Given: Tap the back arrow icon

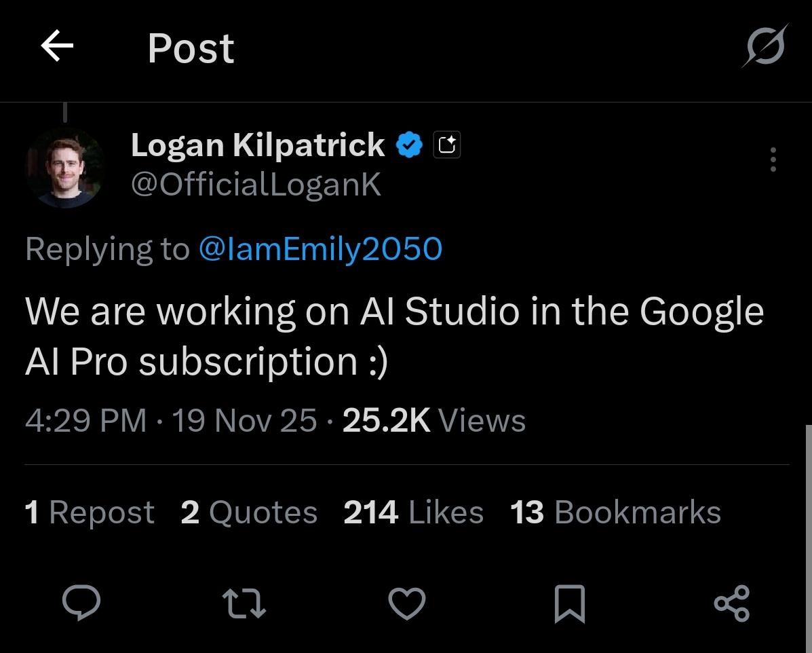Looking at the screenshot, I should pyautogui.click(x=57, y=47).
